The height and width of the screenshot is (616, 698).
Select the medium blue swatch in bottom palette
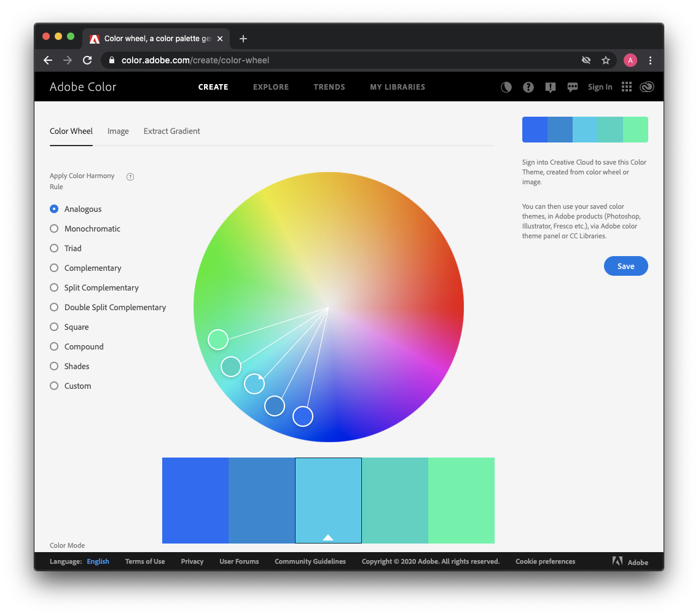pyautogui.click(x=262, y=501)
